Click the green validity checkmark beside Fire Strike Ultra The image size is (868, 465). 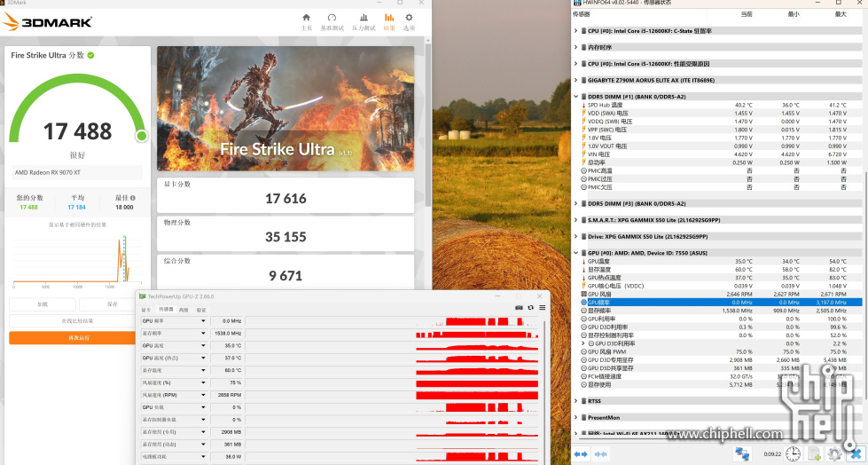tap(90, 55)
